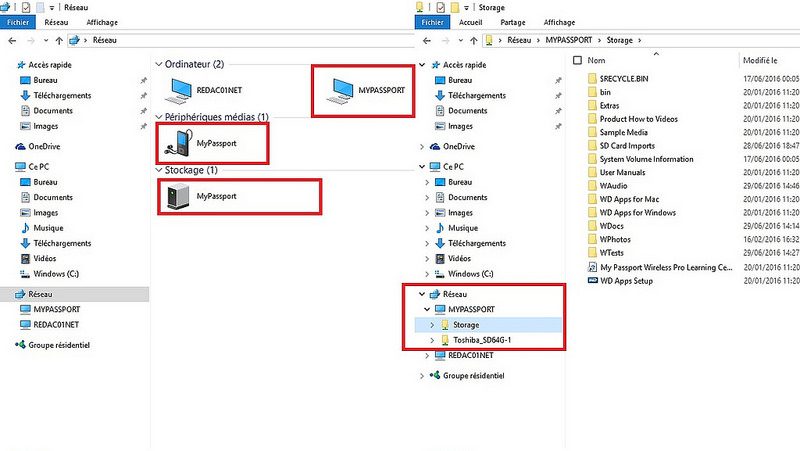Open the WD Apps Setup file icon
Viewport: 800px width, 451px height.
point(593,281)
